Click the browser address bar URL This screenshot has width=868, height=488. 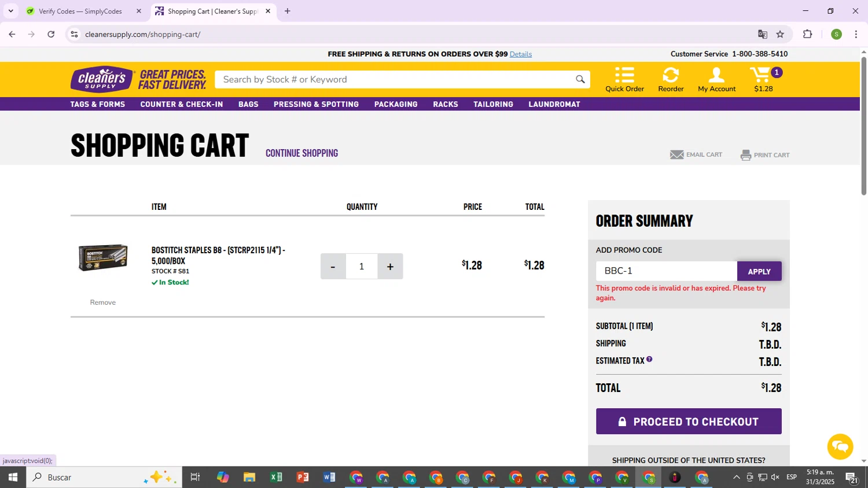click(x=143, y=34)
